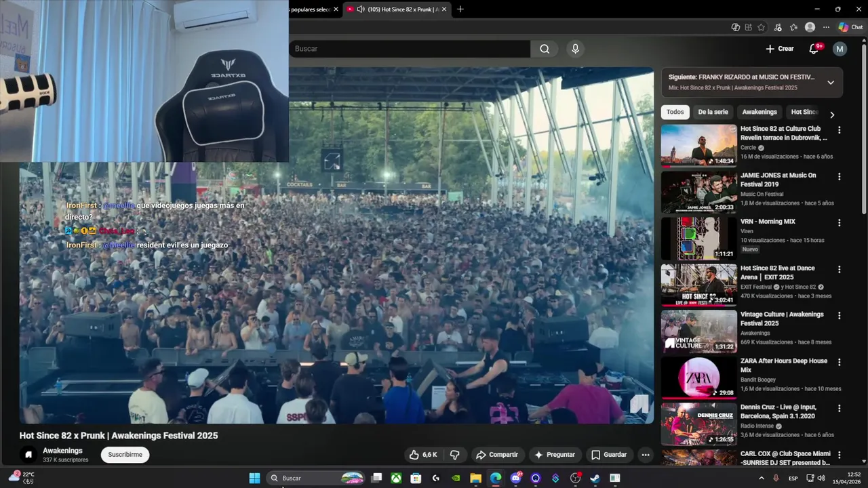Open options for CARL COX Club Space video
868x488 pixels.
(839, 455)
